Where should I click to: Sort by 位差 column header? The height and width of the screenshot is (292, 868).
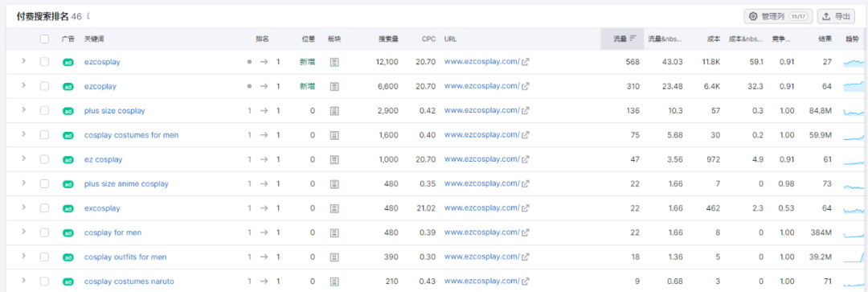(309, 39)
